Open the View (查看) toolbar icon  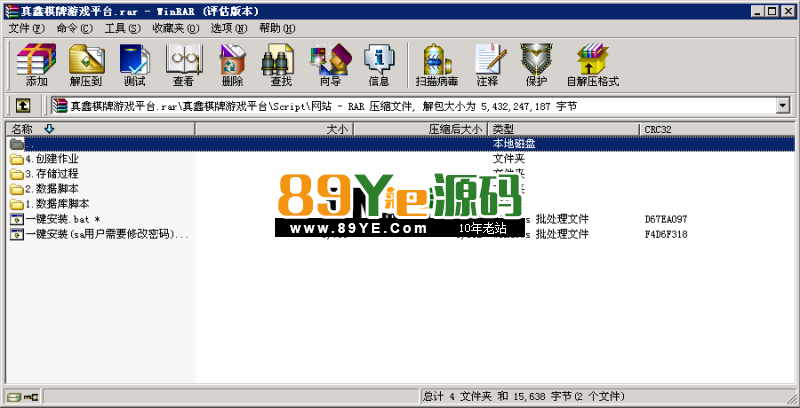[183, 65]
